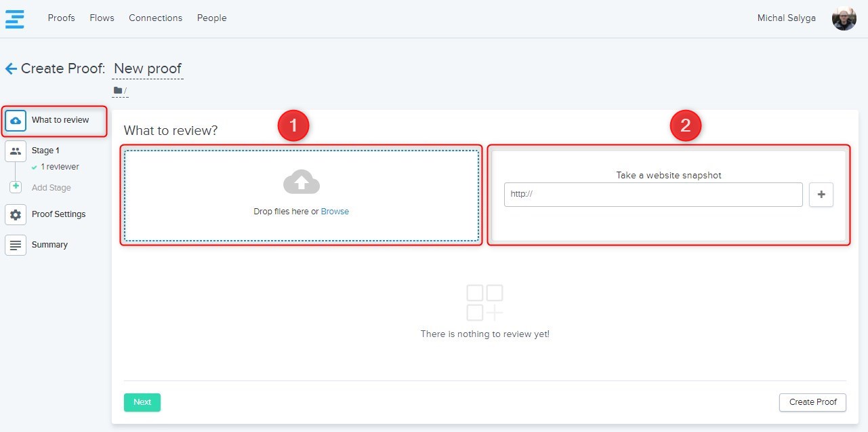Click the plus button beside URL field
This screenshot has width=868, height=432.
pos(821,195)
